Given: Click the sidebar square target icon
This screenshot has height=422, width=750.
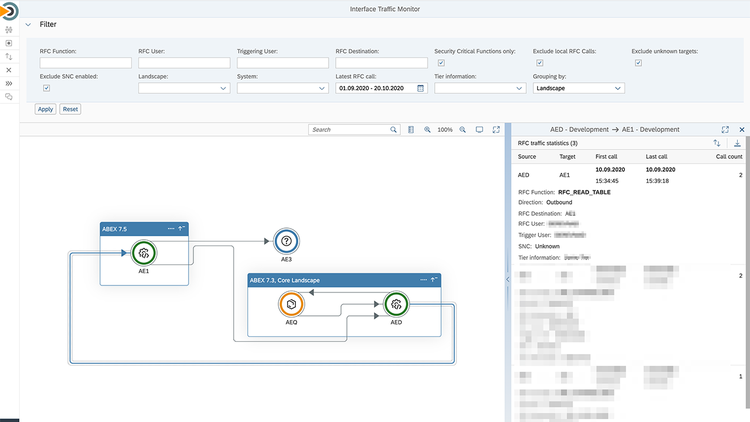Looking at the screenshot, I should (x=9, y=43).
